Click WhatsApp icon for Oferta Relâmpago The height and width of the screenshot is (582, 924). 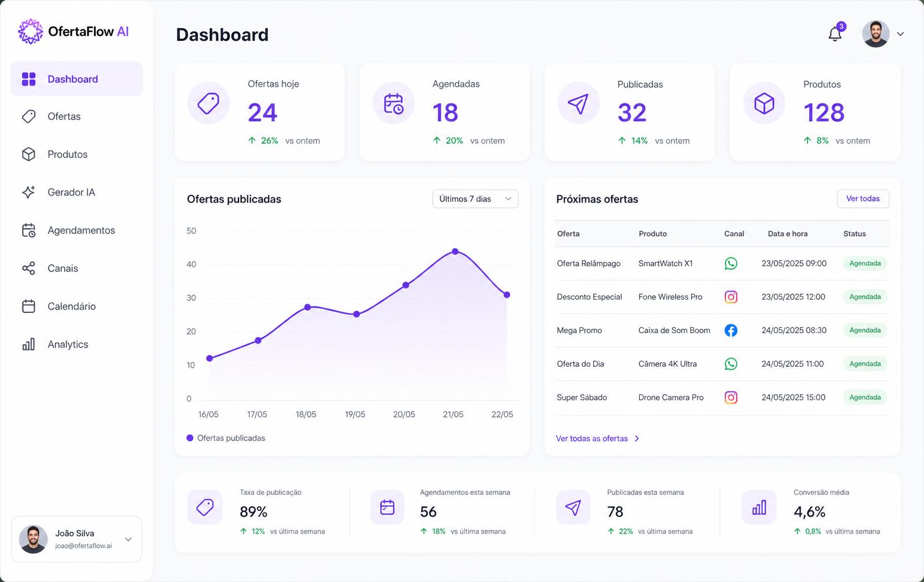(731, 263)
